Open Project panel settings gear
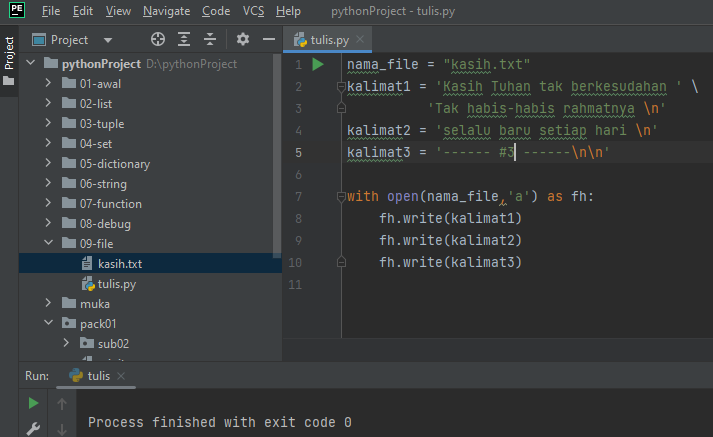This screenshot has height=437, width=713. pos(243,40)
